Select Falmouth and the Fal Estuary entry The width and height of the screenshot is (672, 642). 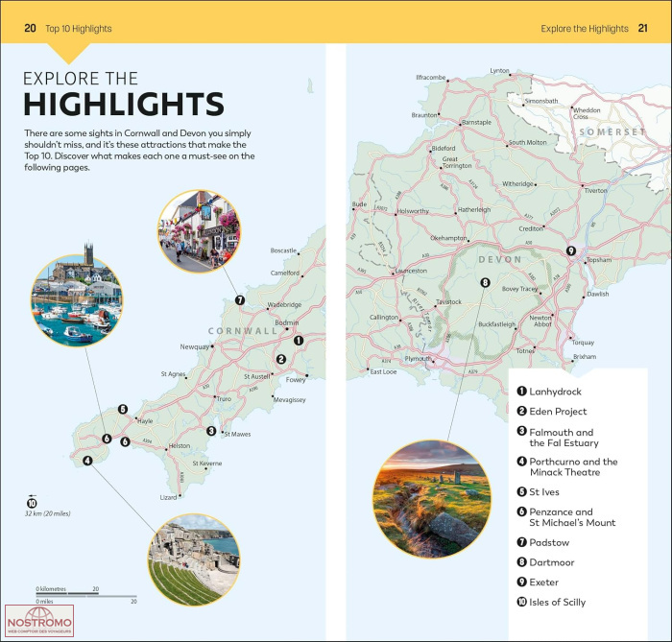point(563,438)
